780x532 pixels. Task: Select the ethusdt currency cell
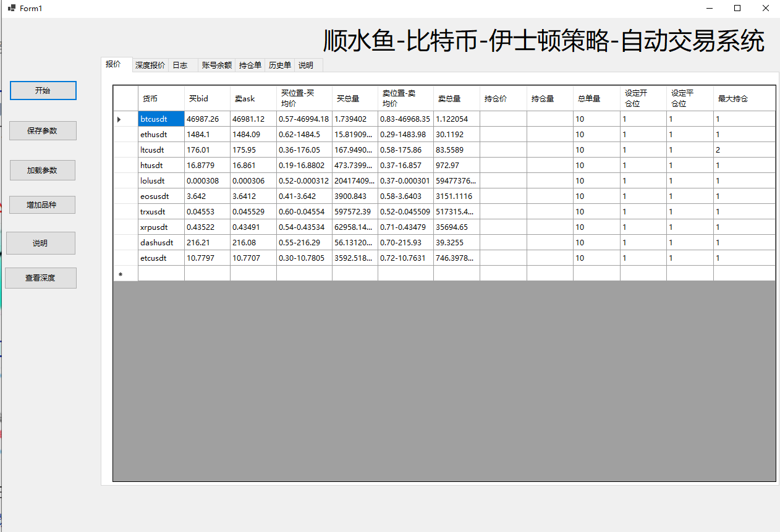(x=161, y=135)
